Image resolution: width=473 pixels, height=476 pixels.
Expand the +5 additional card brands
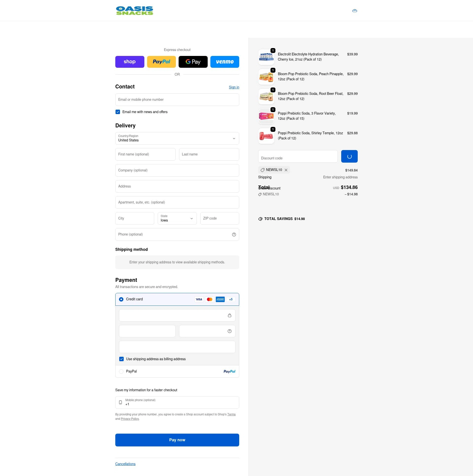point(231,299)
